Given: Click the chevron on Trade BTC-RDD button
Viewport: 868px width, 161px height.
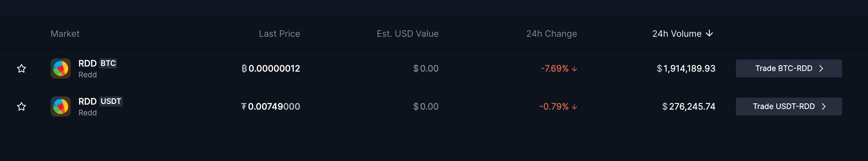Looking at the screenshot, I should coord(821,68).
